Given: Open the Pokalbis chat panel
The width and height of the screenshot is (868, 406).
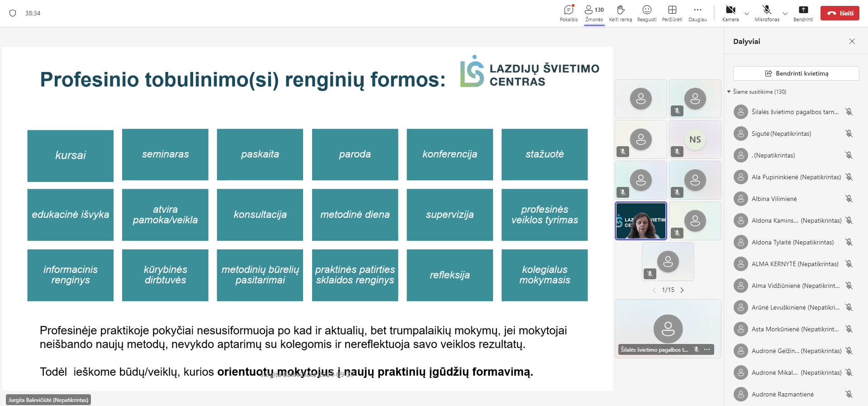Looking at the screenshot, I should pos(569,13).
